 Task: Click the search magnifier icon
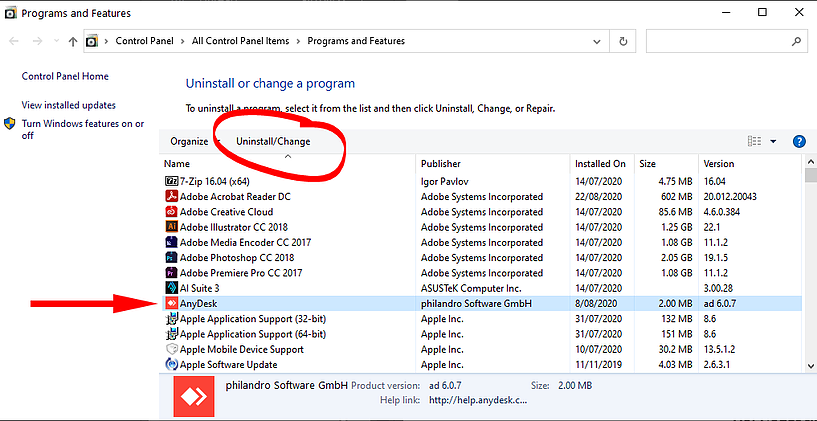[x=796, y=41]
